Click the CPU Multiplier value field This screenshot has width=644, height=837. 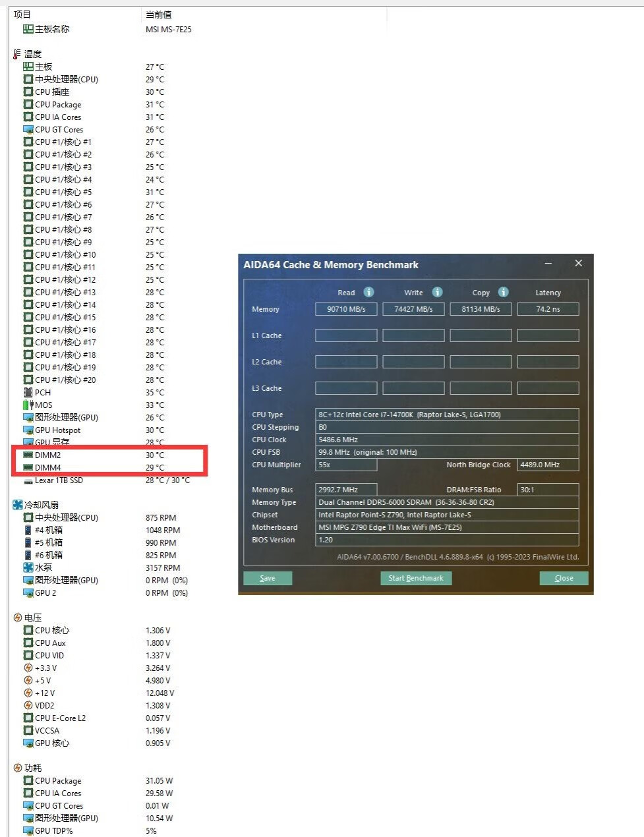pos(346,465)
